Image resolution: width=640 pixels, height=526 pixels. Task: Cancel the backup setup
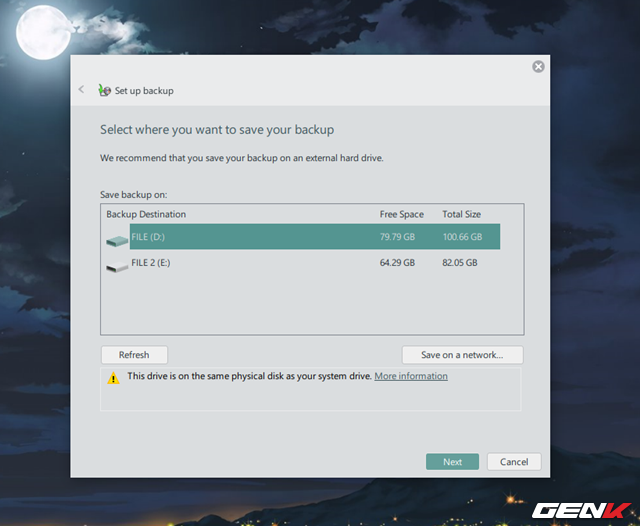tap(514, 462)
